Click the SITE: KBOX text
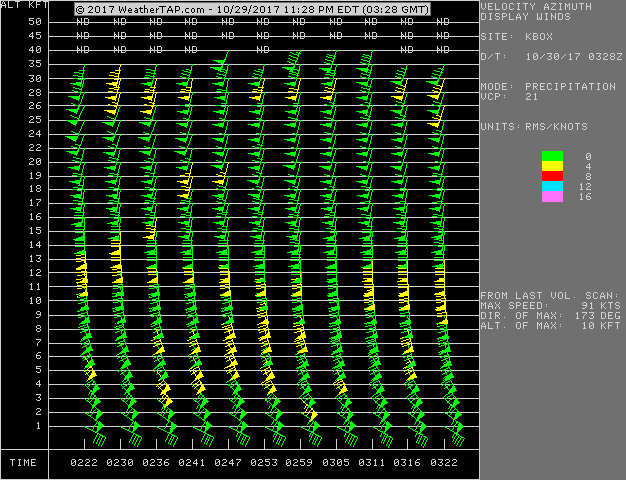 [x=517, y=37]
